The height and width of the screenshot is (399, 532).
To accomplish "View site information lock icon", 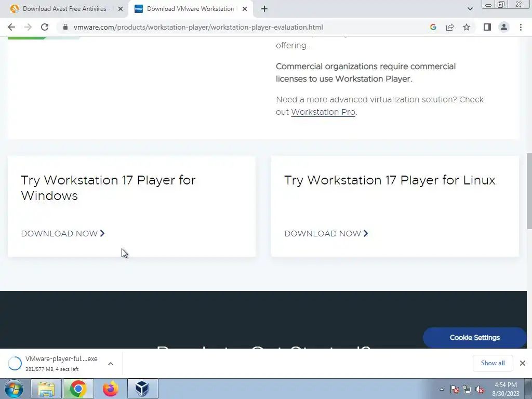I will [65, 27].
